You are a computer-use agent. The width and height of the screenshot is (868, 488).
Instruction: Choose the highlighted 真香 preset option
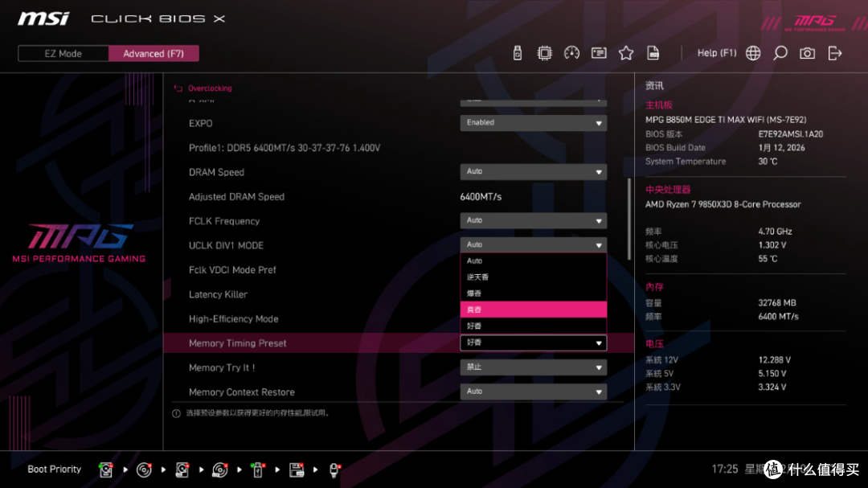(x=533, y=310)
